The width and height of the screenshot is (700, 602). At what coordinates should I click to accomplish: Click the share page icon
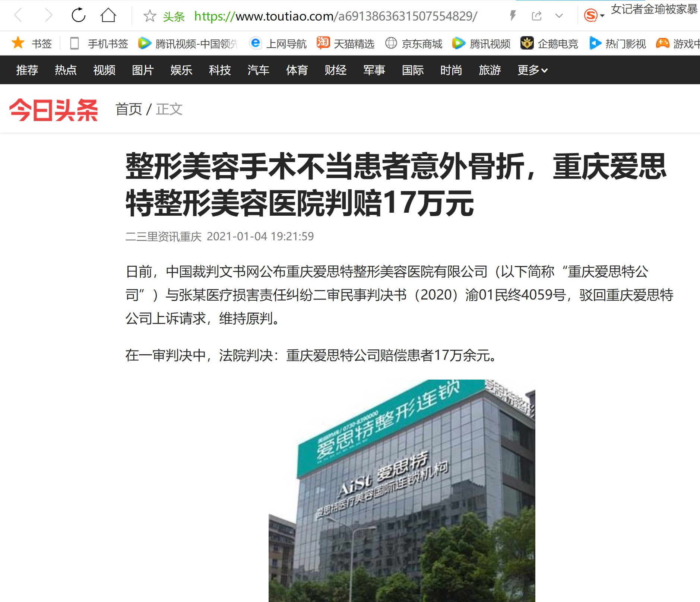click(x=536, y=16)
